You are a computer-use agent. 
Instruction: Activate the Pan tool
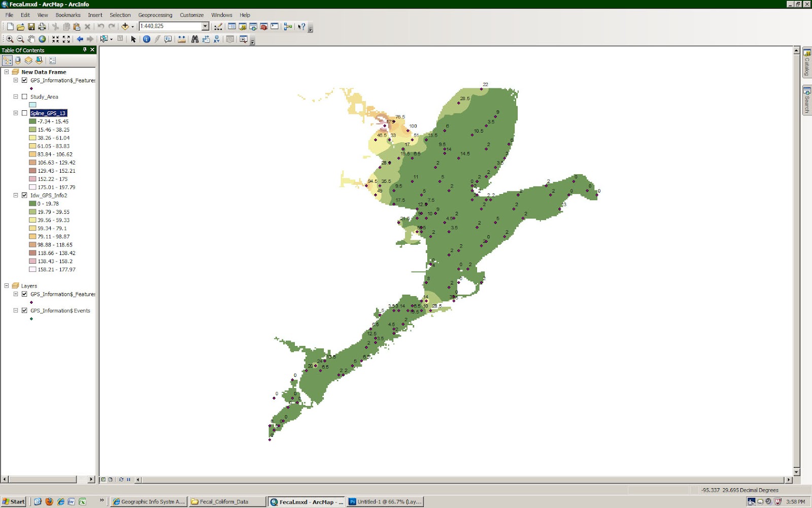point(31,39)
